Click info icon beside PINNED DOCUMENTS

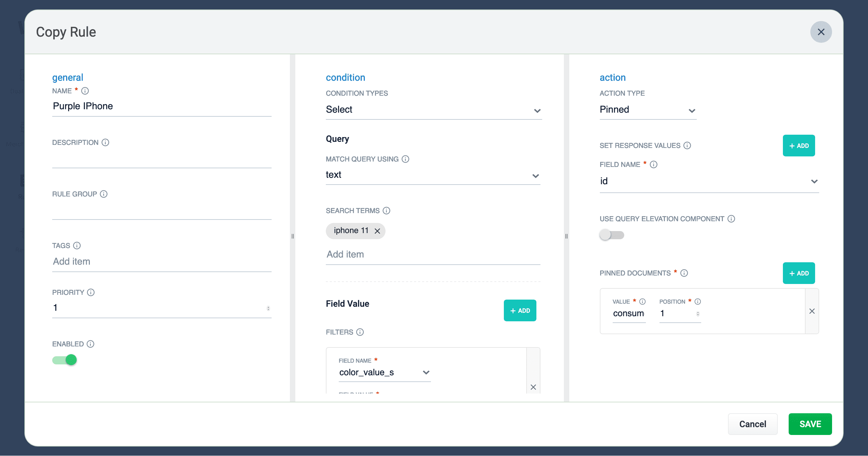pos(684,273)
